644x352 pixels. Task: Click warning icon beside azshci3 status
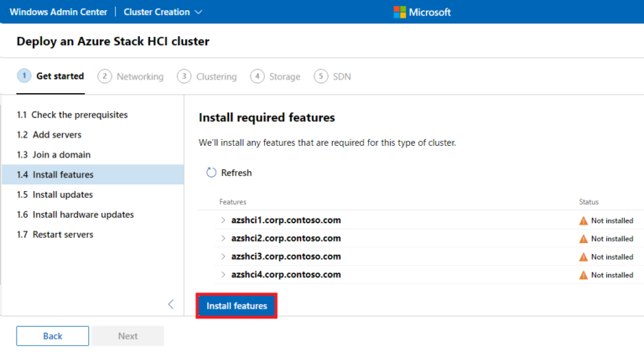pyautogui.click(x=584, y=257)
